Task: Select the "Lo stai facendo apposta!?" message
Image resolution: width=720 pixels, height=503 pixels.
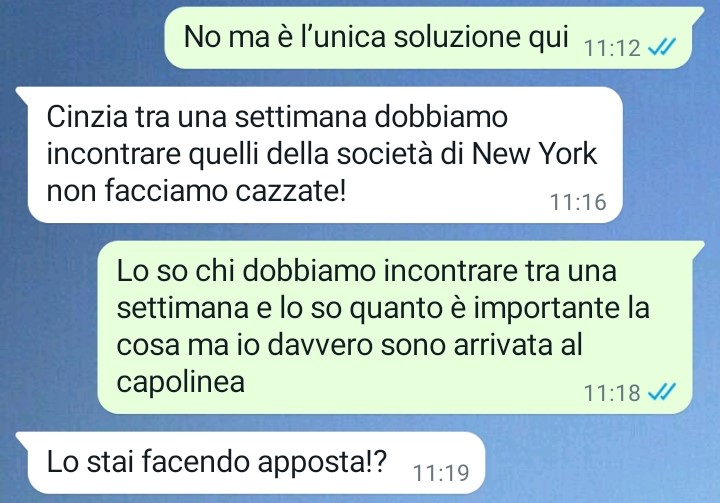Action: [250, 463]
